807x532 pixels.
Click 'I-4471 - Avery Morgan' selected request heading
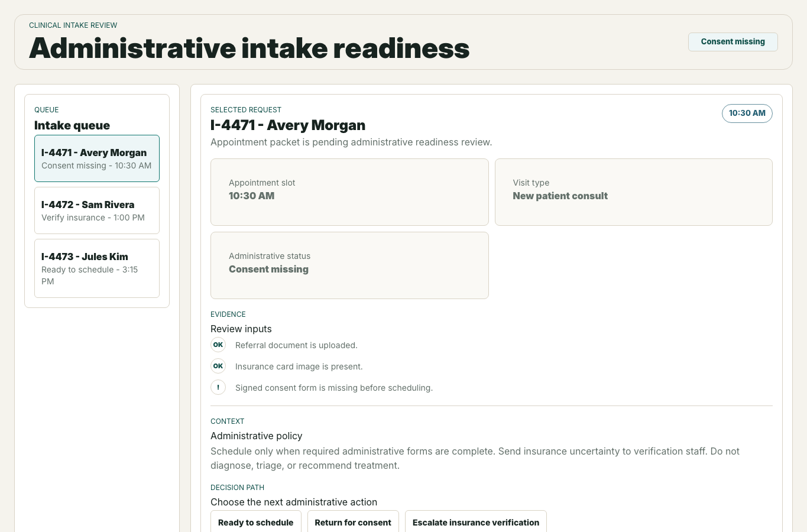(x=288, y=125)
